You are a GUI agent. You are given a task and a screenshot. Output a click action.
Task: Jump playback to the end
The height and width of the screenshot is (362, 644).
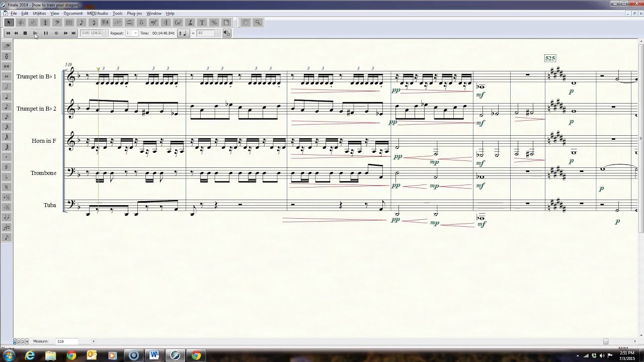point(73,33)
